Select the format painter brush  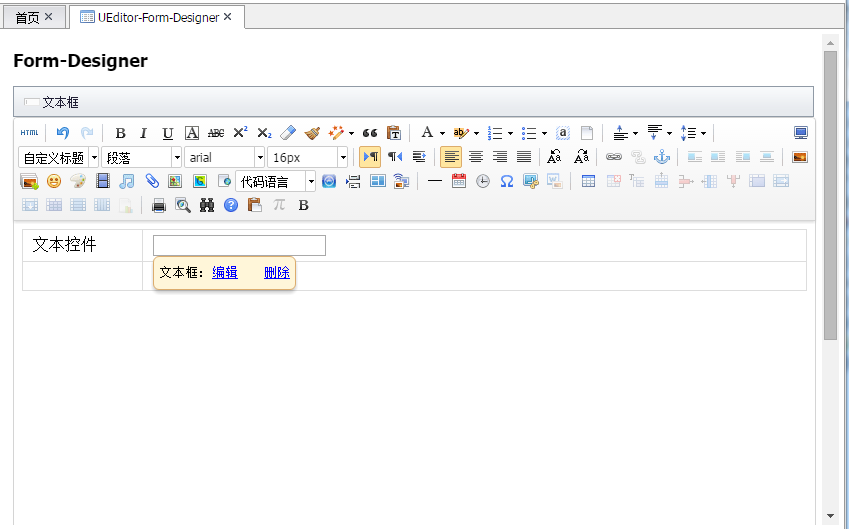[x=312, y=133]
